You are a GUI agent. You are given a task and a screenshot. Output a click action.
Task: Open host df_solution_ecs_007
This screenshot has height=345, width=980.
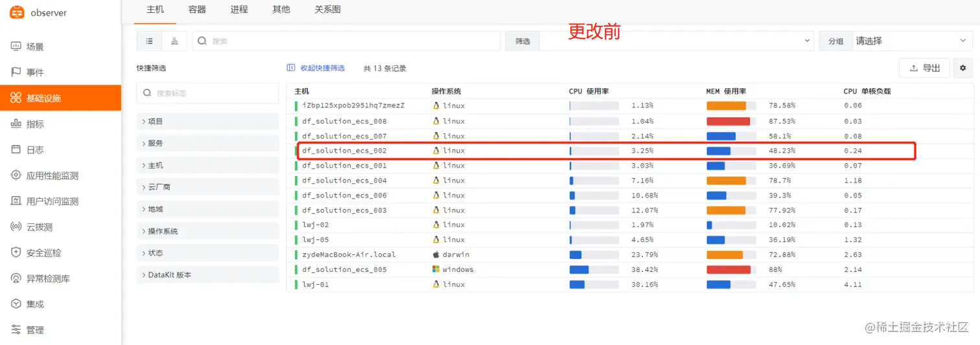pos(344,136)
